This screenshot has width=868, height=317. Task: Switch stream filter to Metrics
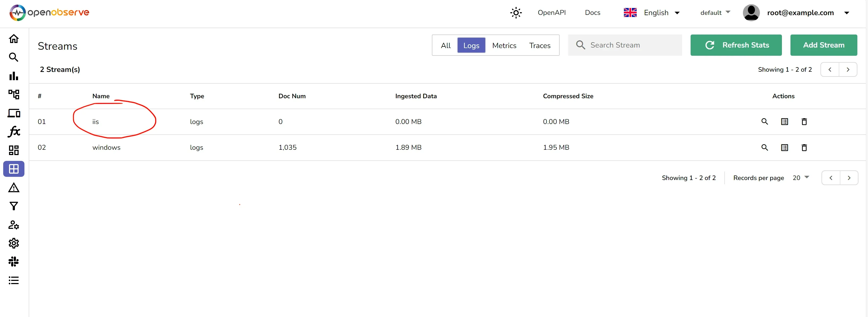(x=504, y=45)
